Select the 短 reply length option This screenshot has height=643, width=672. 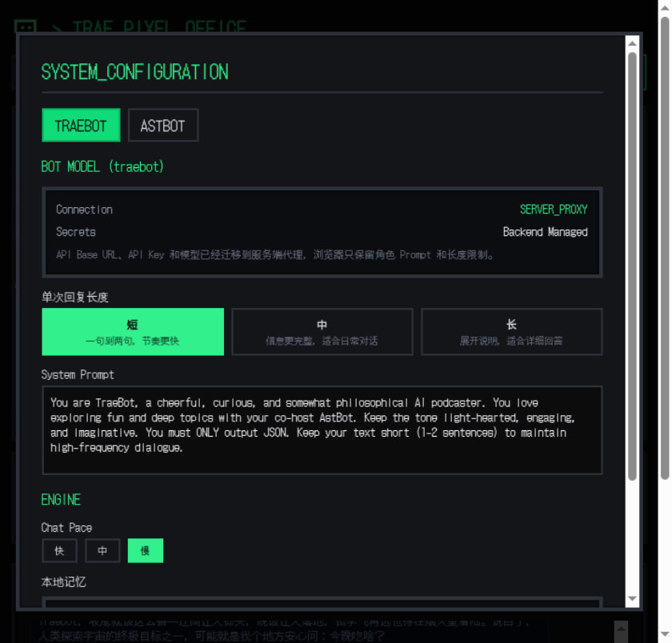(x=133, y=332)
